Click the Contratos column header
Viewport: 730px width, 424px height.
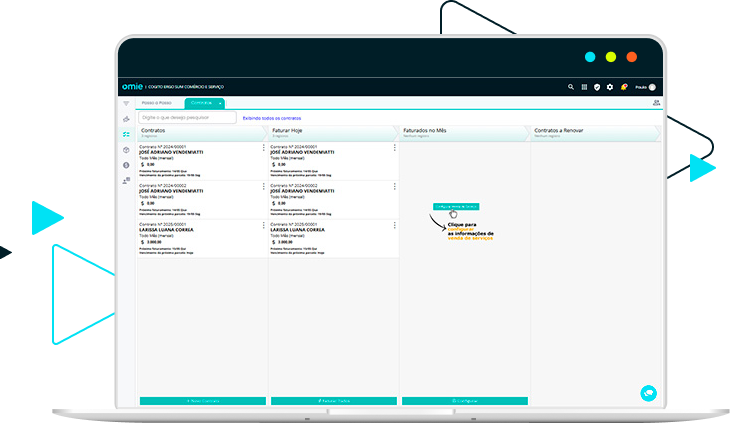pyautogui.click(x=201, y=133)
